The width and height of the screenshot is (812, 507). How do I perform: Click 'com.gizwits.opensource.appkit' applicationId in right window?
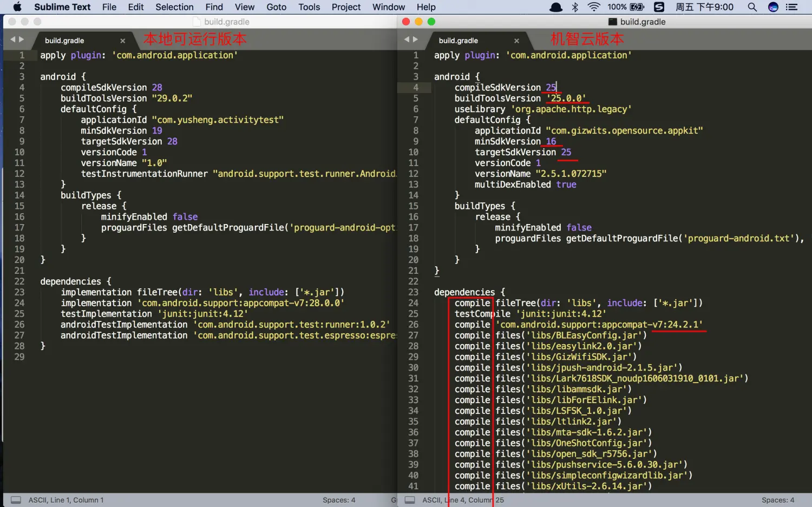pyautogui.click(x=624, y=130)
